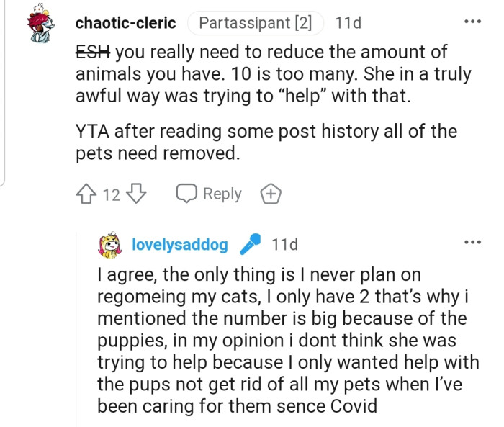Open the 11d timestamp on chaotic-cleric's comment

coord(348,23)
